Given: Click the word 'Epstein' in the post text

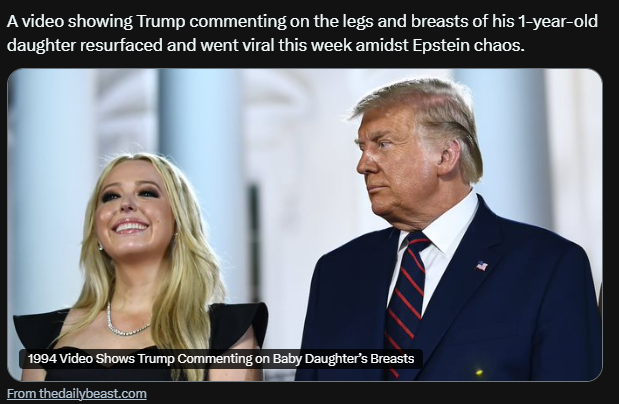Looking at the screenshot, I should [441, 45].
